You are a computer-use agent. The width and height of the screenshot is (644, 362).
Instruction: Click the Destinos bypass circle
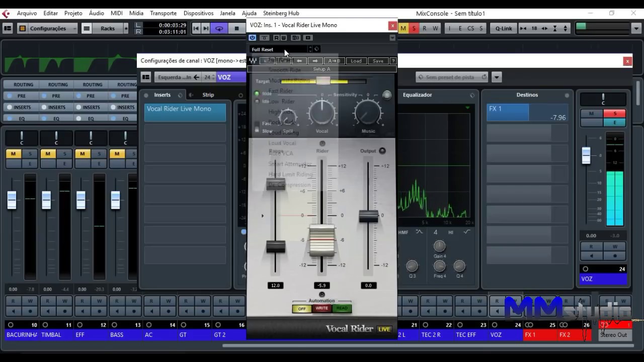(x=567, y=95)
